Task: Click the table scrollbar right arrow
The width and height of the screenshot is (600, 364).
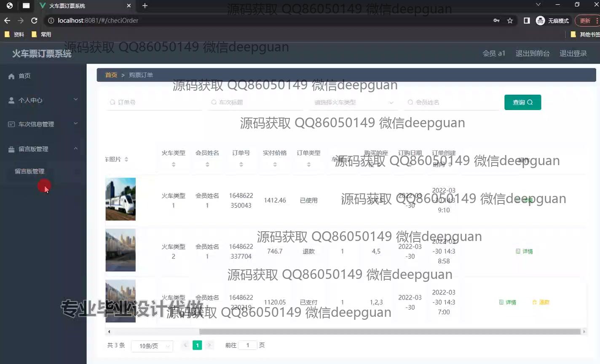Action: point(584,332)
